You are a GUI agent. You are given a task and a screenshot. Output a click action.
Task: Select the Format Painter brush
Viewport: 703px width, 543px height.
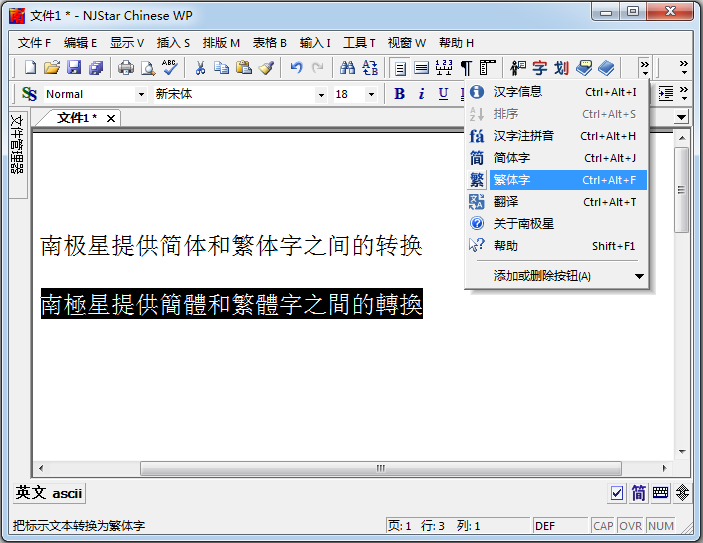[x=266, y=68]
